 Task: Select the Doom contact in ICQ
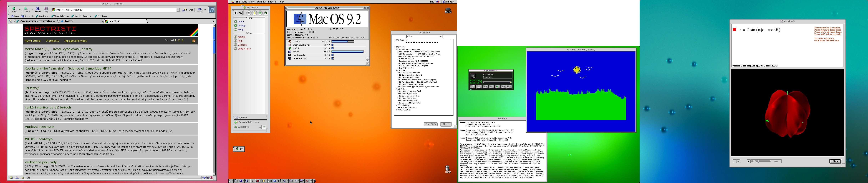tap(241, 22)
